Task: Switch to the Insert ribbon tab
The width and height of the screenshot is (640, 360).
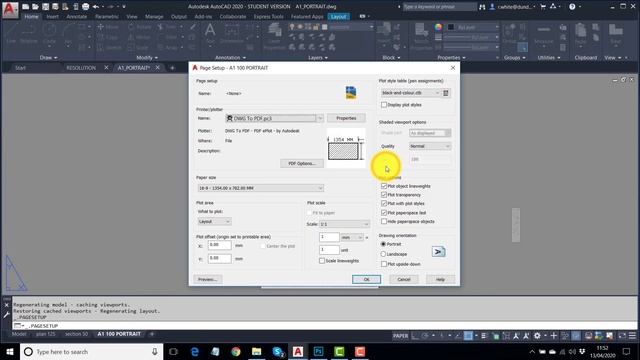Action: 52,17
